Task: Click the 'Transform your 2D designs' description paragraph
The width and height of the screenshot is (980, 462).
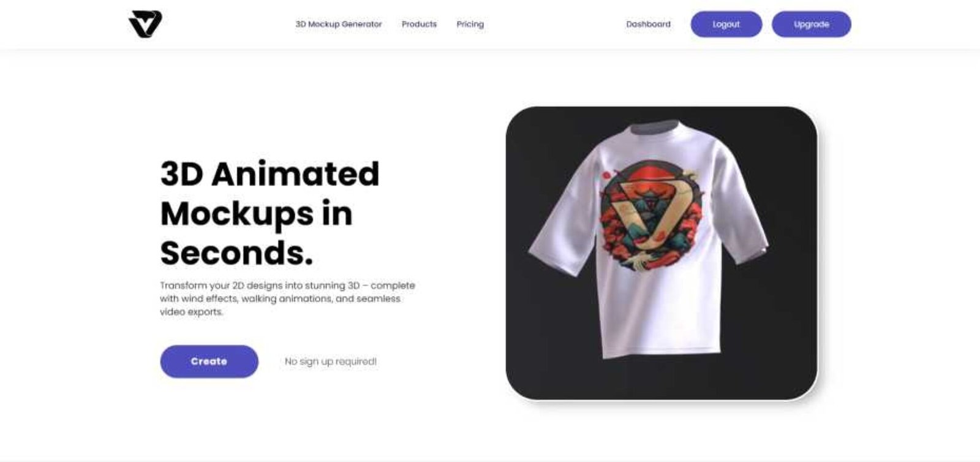Action: 287,298
